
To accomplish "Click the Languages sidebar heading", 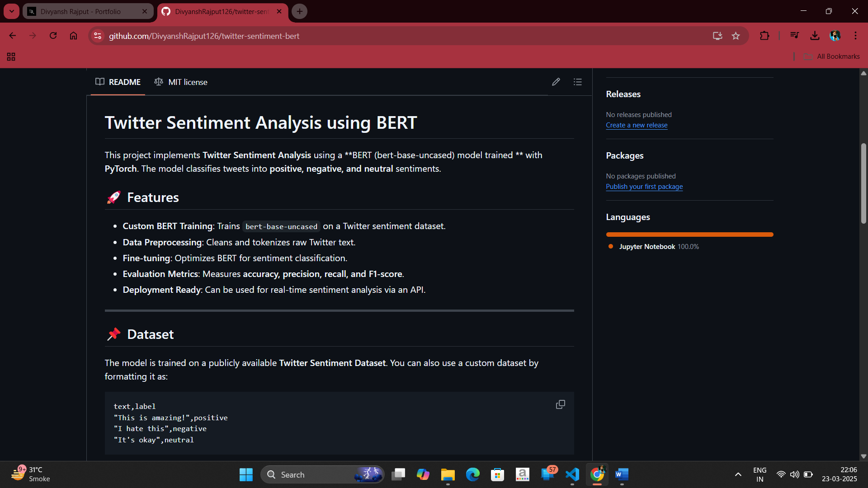I will tap(628, 217).
